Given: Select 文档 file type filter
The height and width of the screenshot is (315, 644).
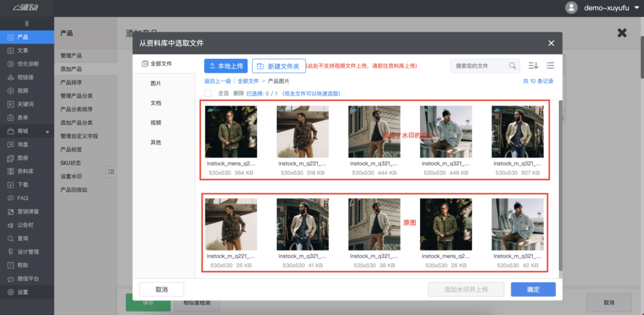Looking at the screenshot, I should coord(155,103).
